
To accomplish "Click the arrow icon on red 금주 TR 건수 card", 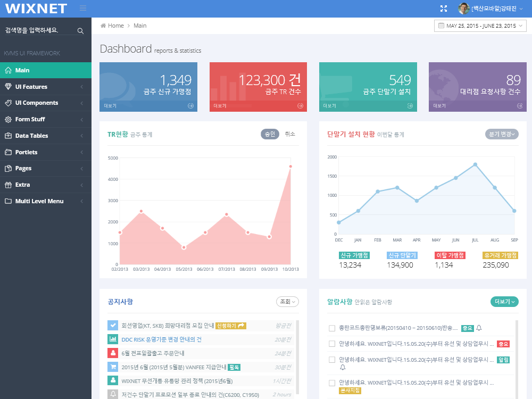I will pyautogui.click(x=300, y=106).
